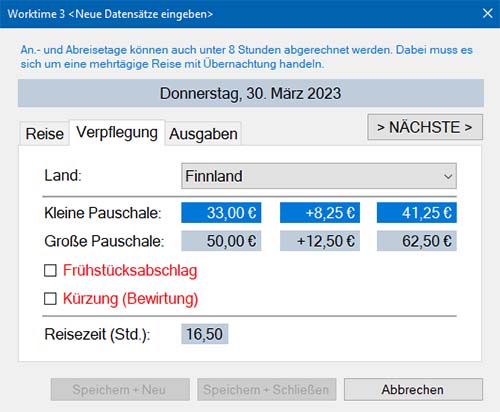Click the Speichern + Neu button
The height and width of the screenshot is (412, 500).
coord(120,389)
